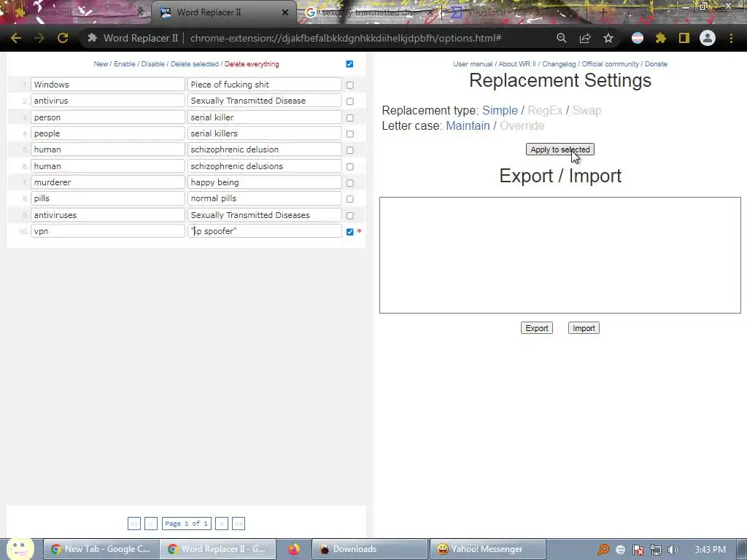Uncheck the vpn row checkbox
747x560 pixels.
click(x=350, y=232)
